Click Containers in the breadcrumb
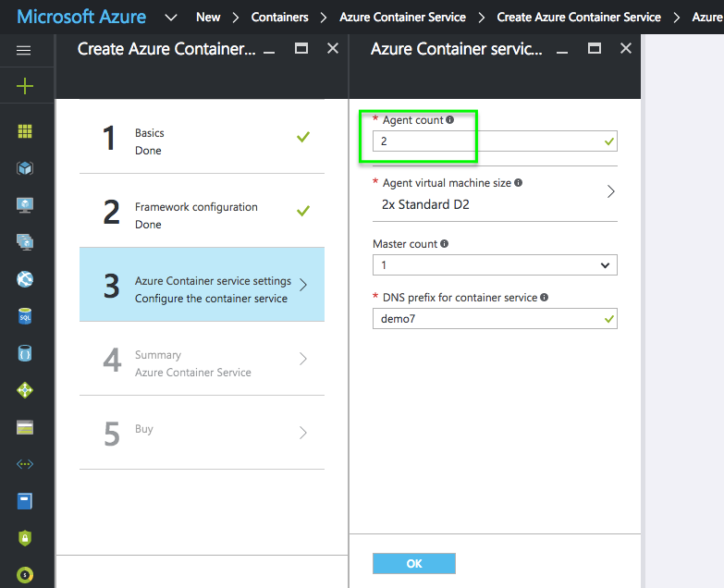 [279, 18]
